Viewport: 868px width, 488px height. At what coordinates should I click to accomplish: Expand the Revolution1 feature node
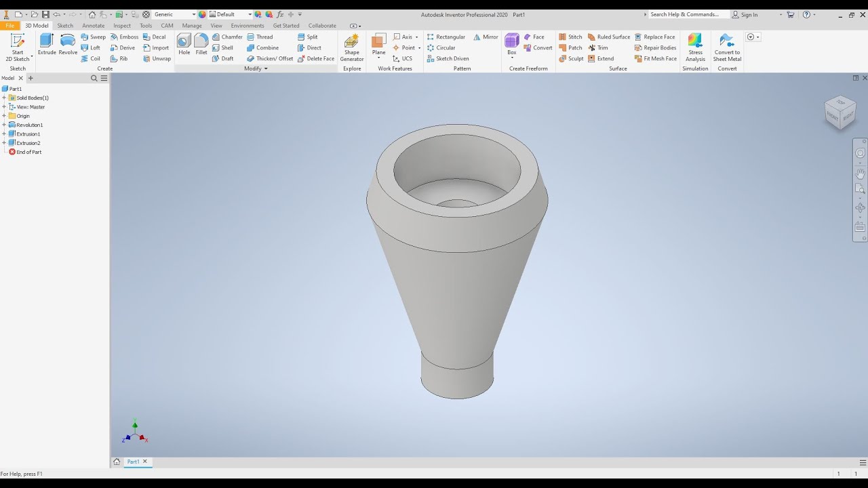pos(4,125)
